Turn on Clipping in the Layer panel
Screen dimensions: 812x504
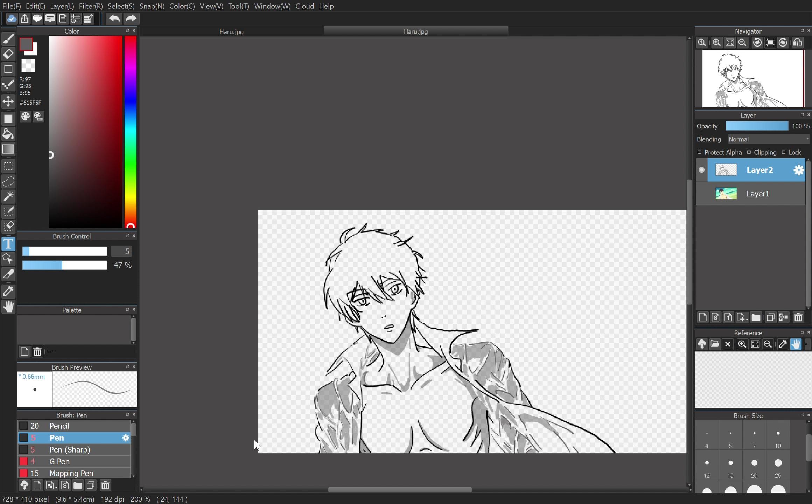coord(749,152)
